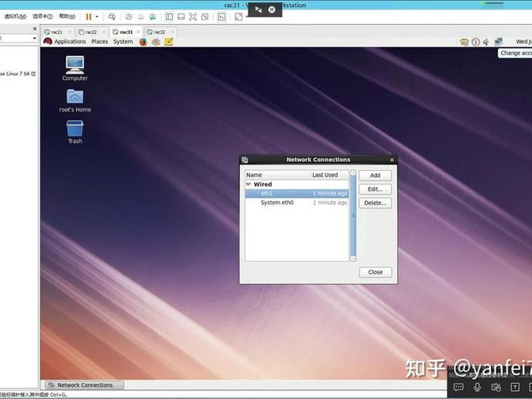
Task: Open the GNOME Applications menu
Action: 70,41
